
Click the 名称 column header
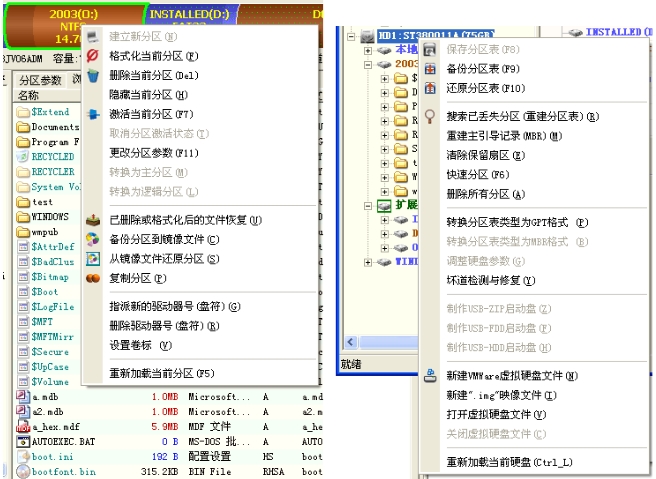[28, 96]
